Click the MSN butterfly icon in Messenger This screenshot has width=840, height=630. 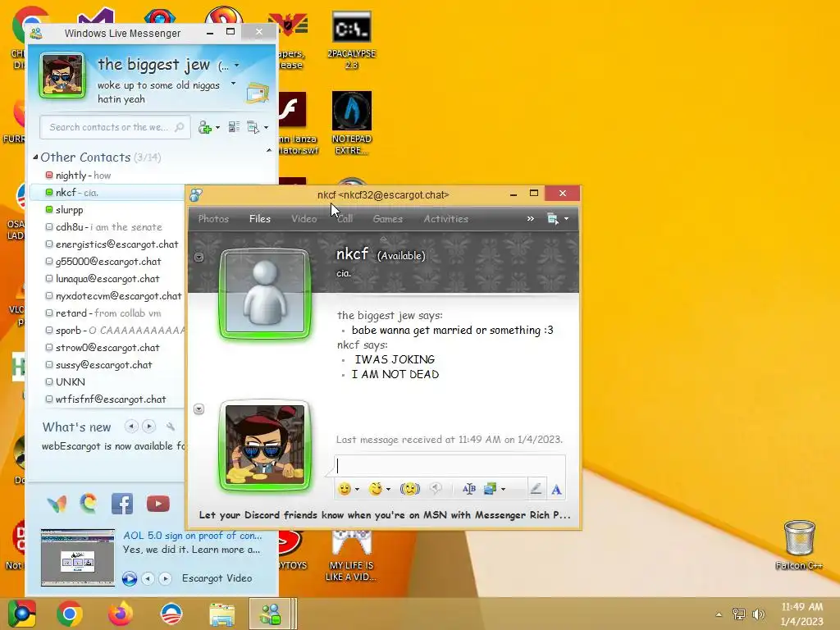[x=57, y=504]
